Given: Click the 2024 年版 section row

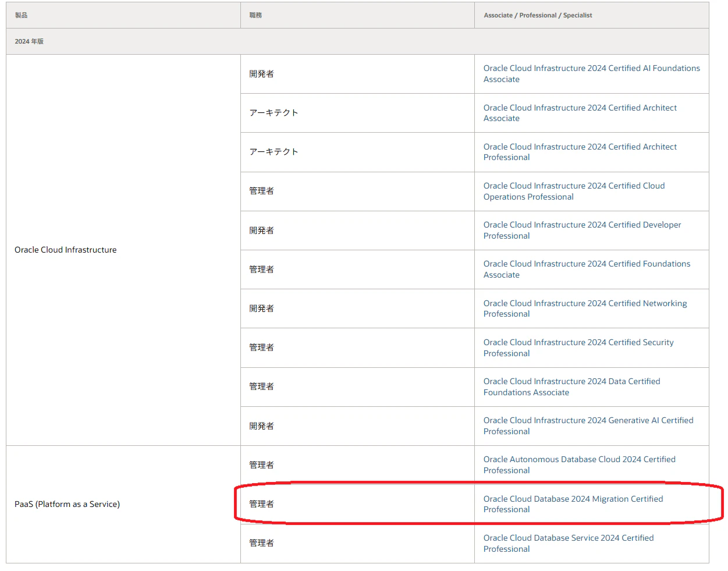Looking at the screenshot, I should coord(357,41).
